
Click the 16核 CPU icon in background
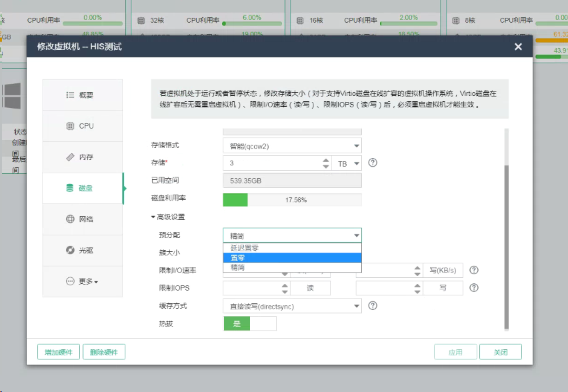(300, 21)
